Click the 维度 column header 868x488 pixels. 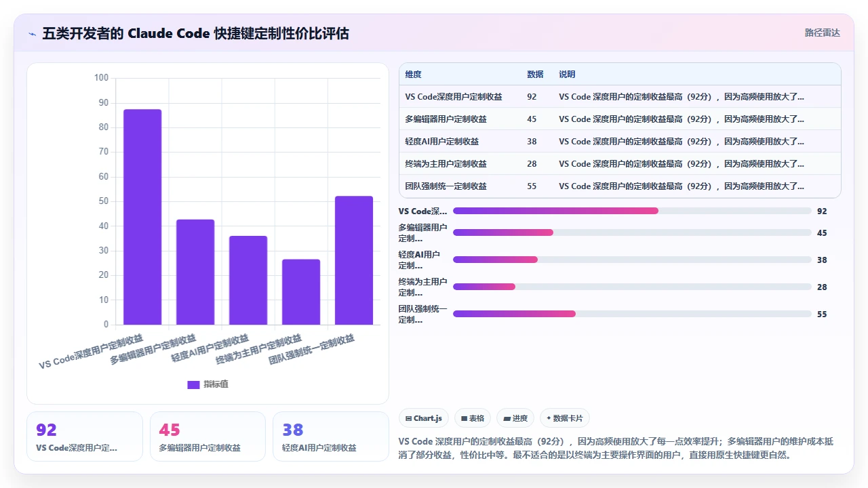click(x=413, y=75)
